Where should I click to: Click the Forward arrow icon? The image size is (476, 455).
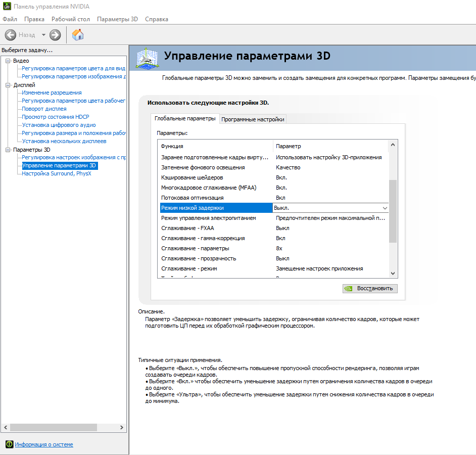coord(55,35)
